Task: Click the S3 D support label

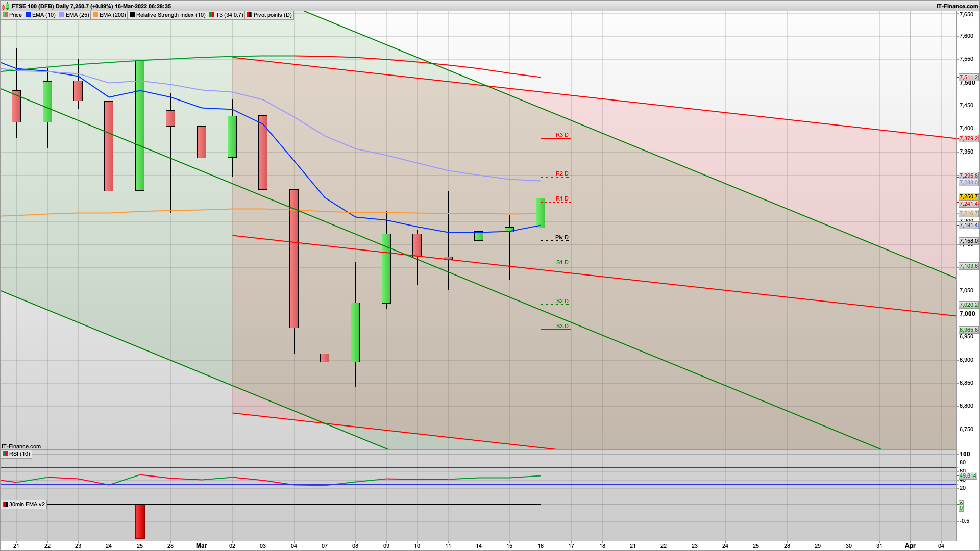Action: tap(562, 327)
